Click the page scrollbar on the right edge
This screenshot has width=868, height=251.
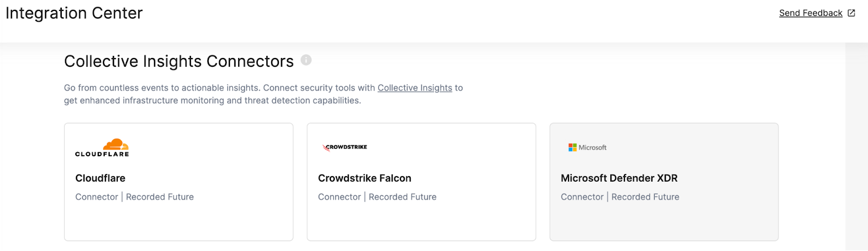coord(857,146)
